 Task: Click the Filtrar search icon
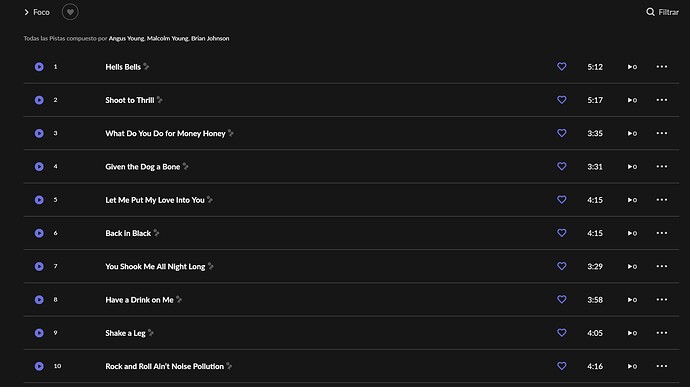pyautogui.click(x=650, y=12)
